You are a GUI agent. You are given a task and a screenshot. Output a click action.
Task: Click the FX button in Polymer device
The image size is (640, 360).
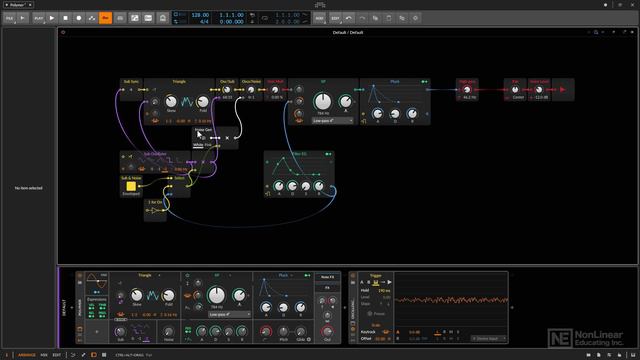pos(327,288)
